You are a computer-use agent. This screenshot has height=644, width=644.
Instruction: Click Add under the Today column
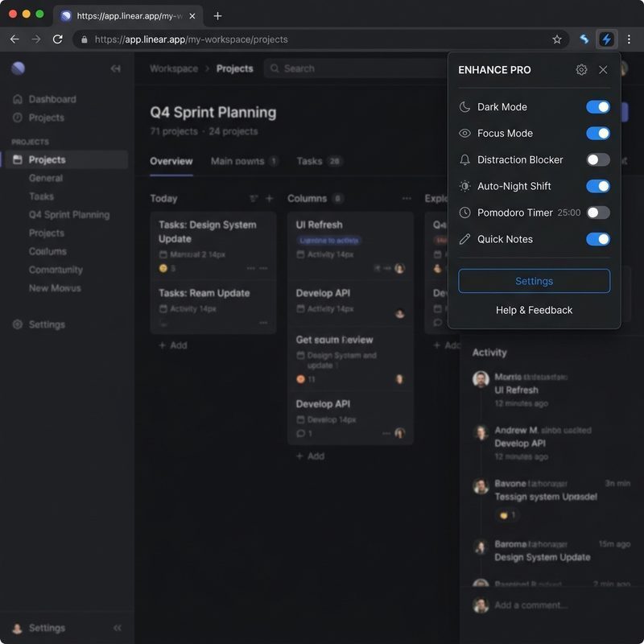pos(173,345)
